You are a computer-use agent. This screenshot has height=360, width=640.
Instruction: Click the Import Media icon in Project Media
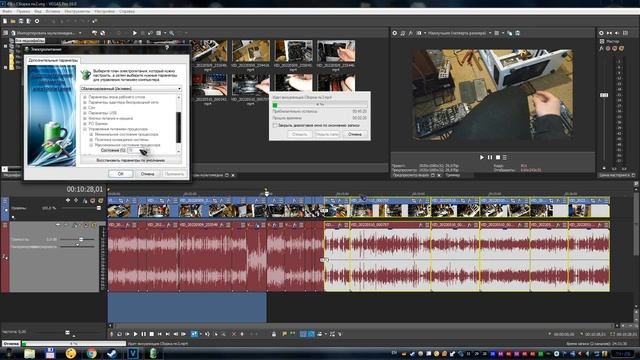(13, 33)
